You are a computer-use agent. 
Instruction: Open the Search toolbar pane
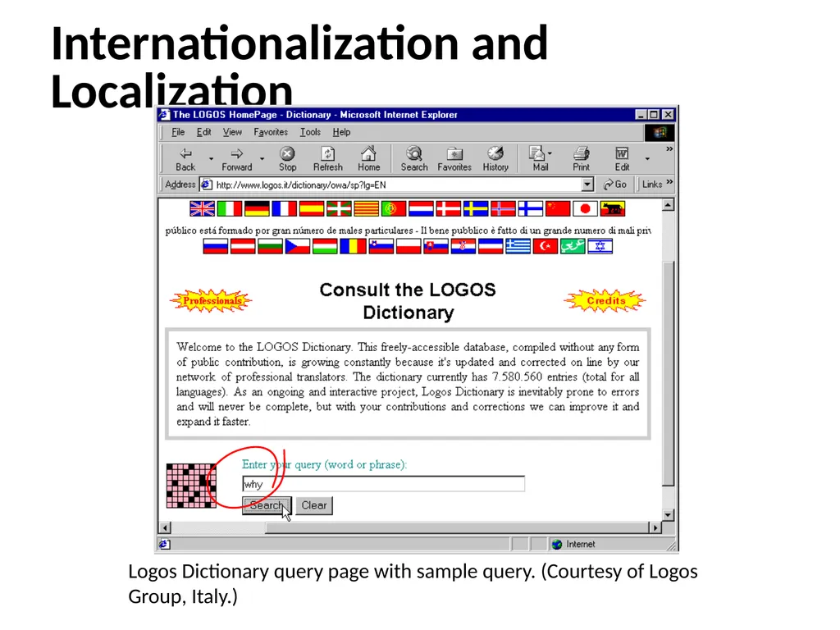414,159
